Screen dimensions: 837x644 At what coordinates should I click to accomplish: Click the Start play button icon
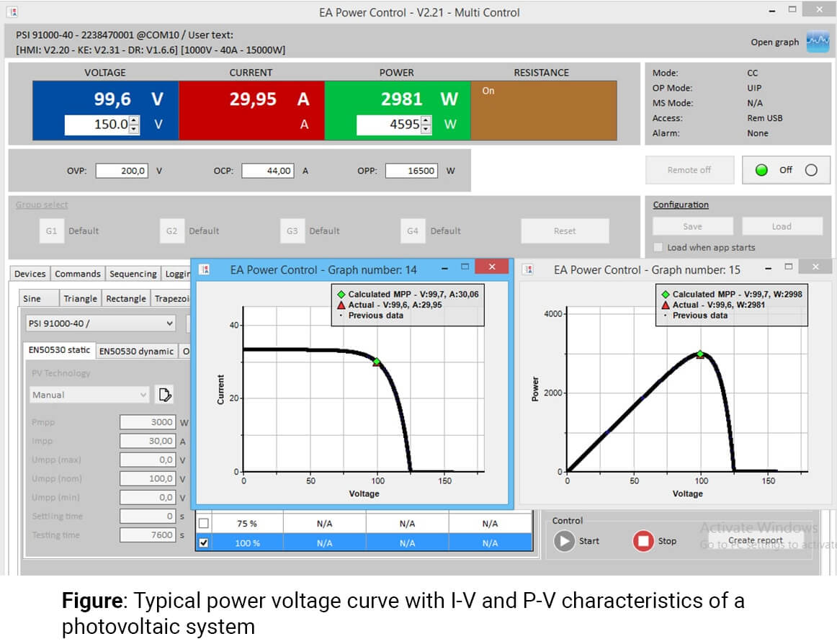(564, 541)
